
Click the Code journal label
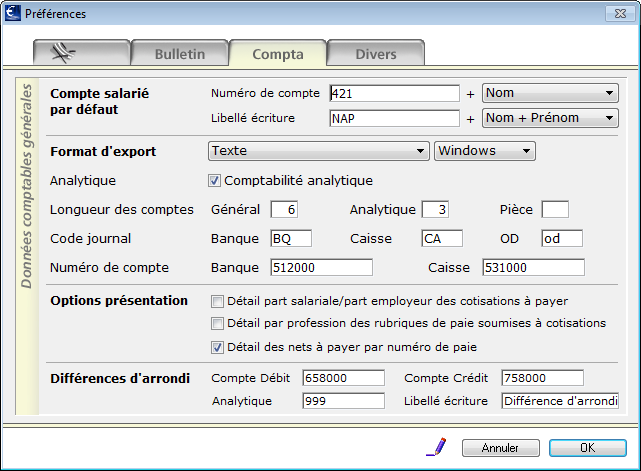90,238
